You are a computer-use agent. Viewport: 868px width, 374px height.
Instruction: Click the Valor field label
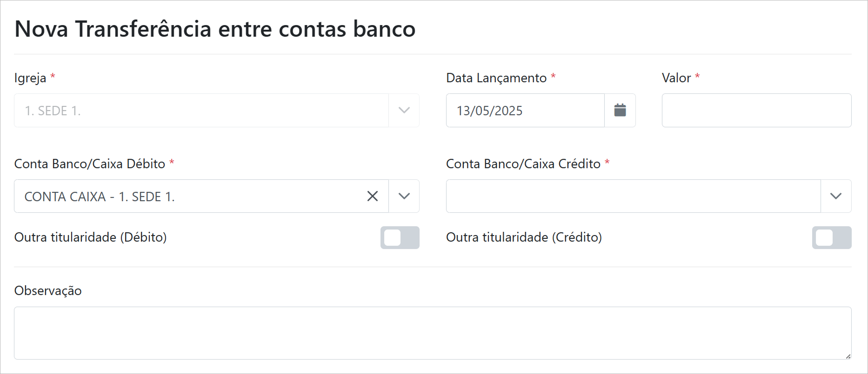tap(676, 78)
